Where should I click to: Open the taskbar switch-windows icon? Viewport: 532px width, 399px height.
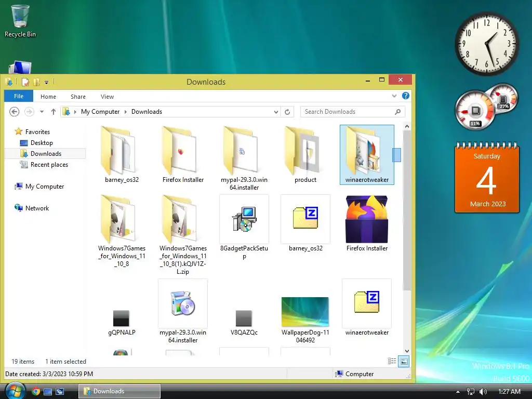tap(60, 392)
